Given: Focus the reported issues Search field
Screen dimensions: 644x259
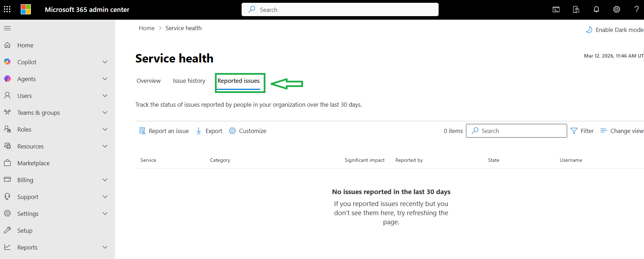Looking at the screenshot, I should (x=517, y=131).
